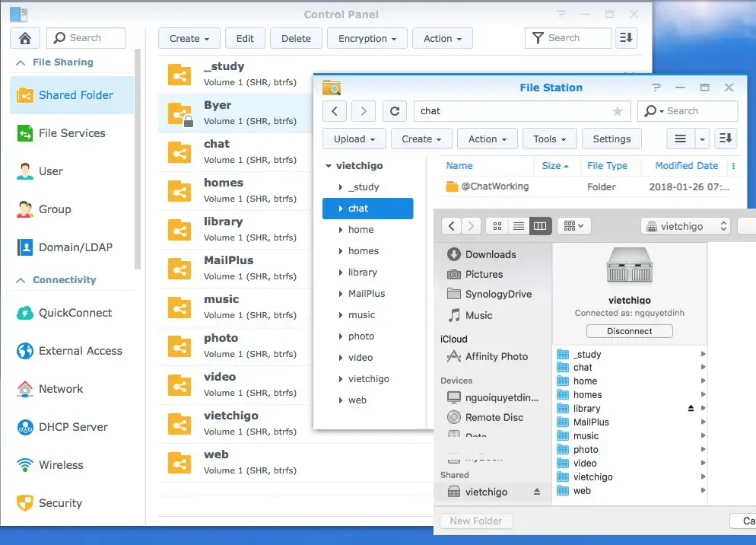Click the File Station back arrow
Screen dimensions: 756x545
pos(335,111)
